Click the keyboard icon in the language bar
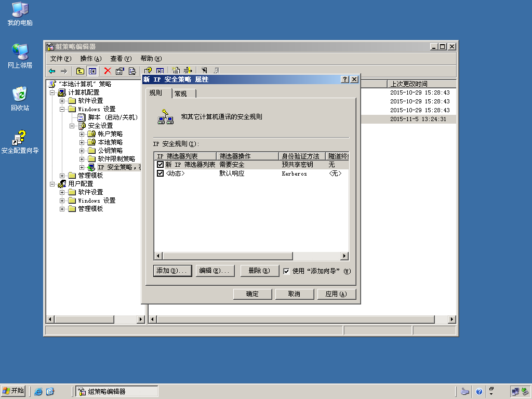532x399 pixels. click(465, 392)
